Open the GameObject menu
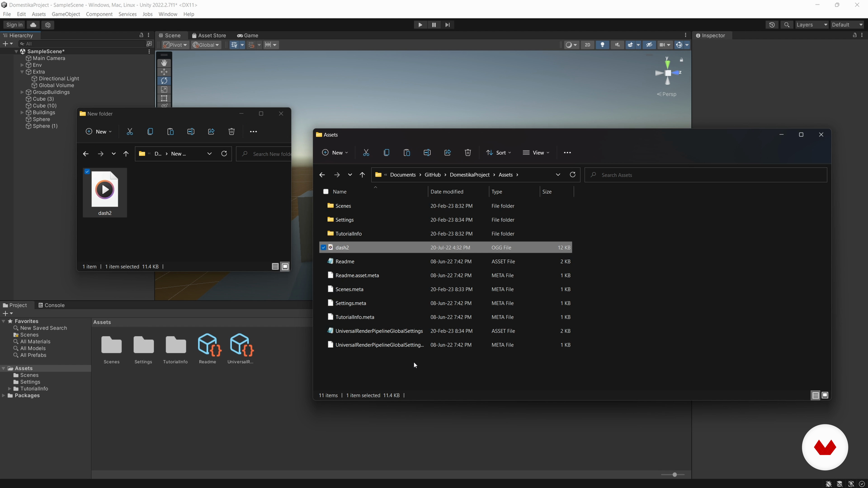 coord(66,14)
